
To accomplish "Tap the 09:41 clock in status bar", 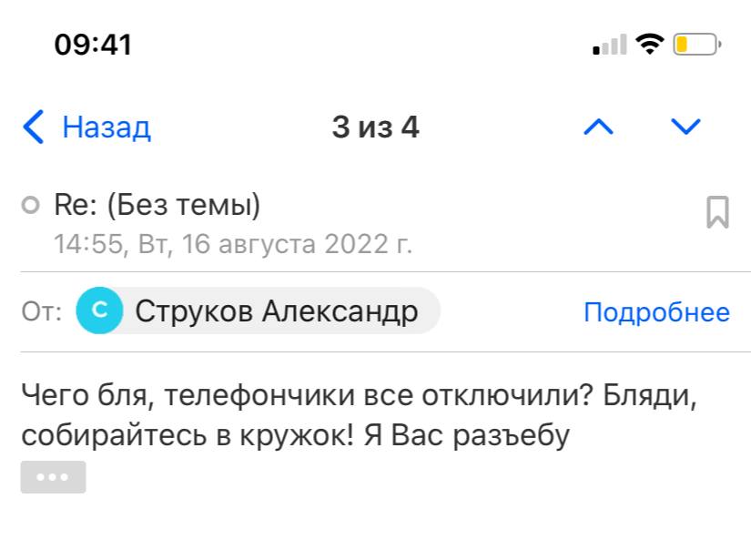I will (x=93, y=45).
